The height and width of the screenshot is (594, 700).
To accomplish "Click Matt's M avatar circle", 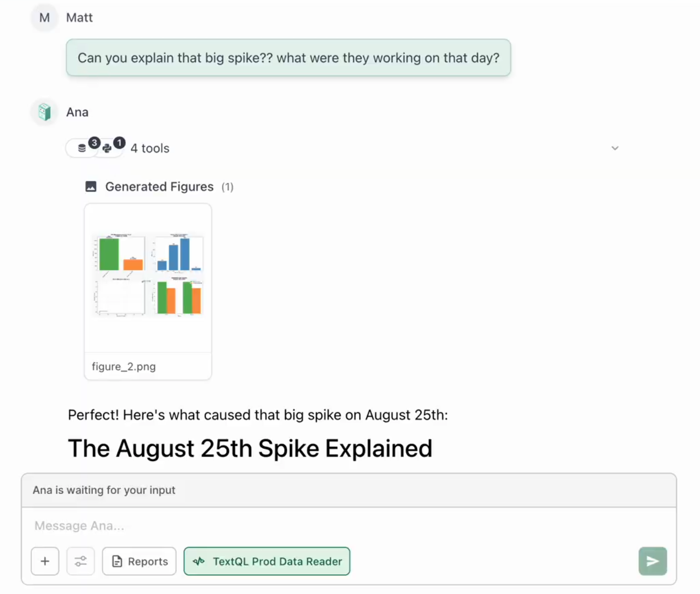I will tap(44, 18).
